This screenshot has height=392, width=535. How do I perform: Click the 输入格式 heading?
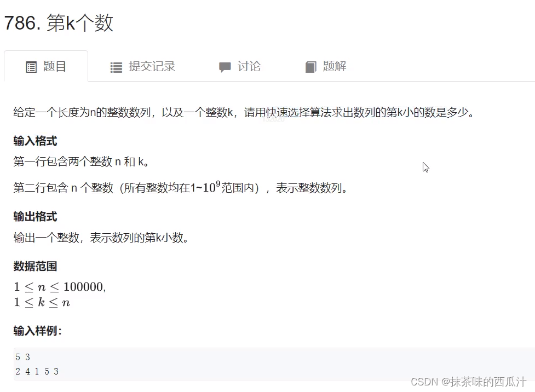[35, 141]
